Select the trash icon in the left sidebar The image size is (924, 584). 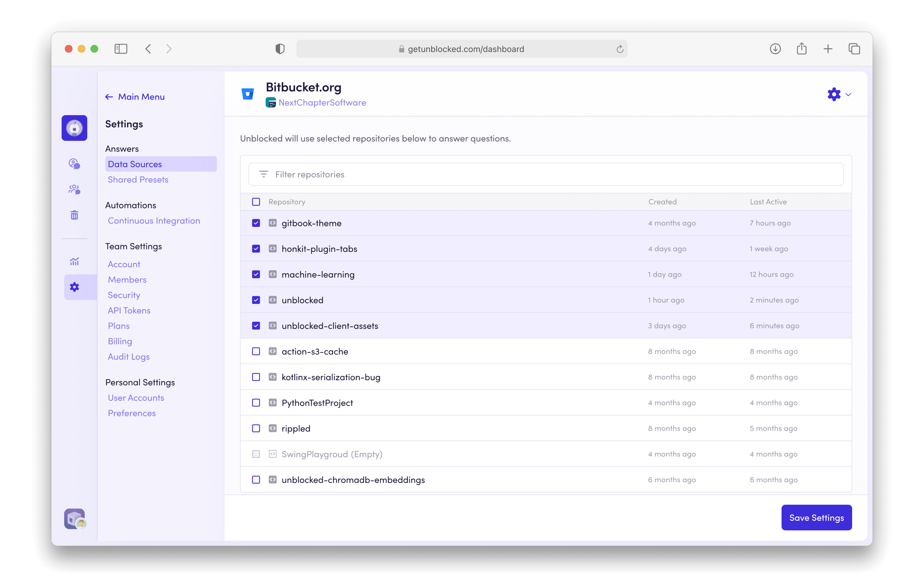point(74,215)
